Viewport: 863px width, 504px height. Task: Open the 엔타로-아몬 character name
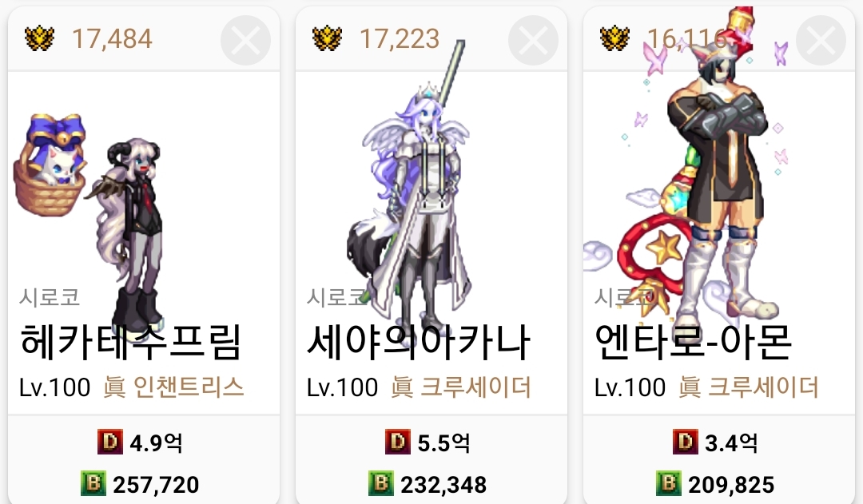(x=693, y=342)
